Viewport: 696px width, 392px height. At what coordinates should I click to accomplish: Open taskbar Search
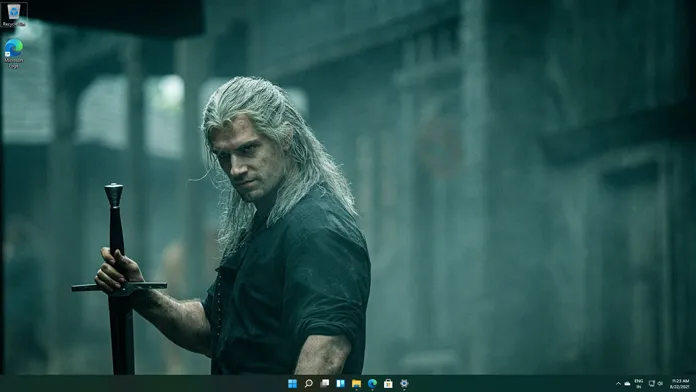click(x=308, y=384)
